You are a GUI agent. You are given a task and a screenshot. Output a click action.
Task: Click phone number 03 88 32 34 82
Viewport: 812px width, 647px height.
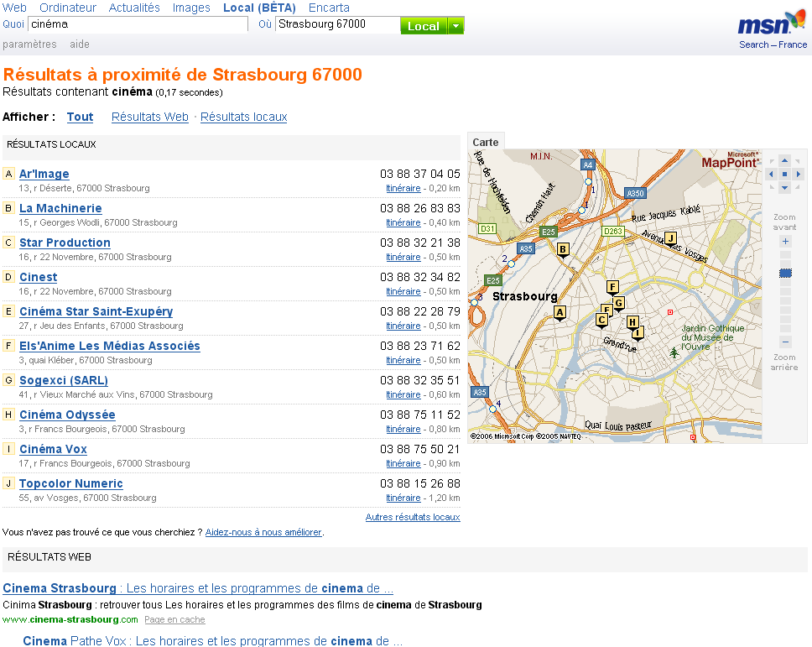click(419, 277)
